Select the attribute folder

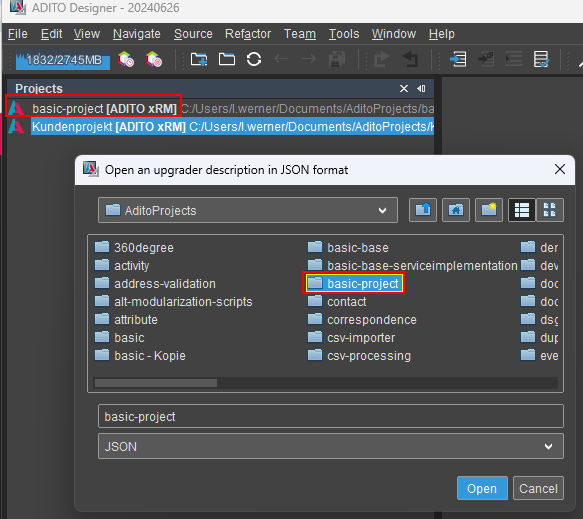126,320
